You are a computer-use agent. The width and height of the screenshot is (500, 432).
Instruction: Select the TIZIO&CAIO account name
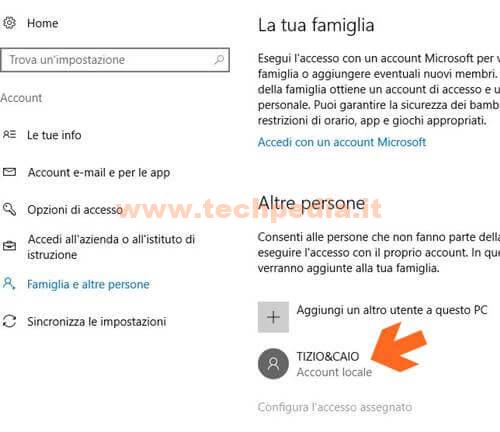click(328, 356)
